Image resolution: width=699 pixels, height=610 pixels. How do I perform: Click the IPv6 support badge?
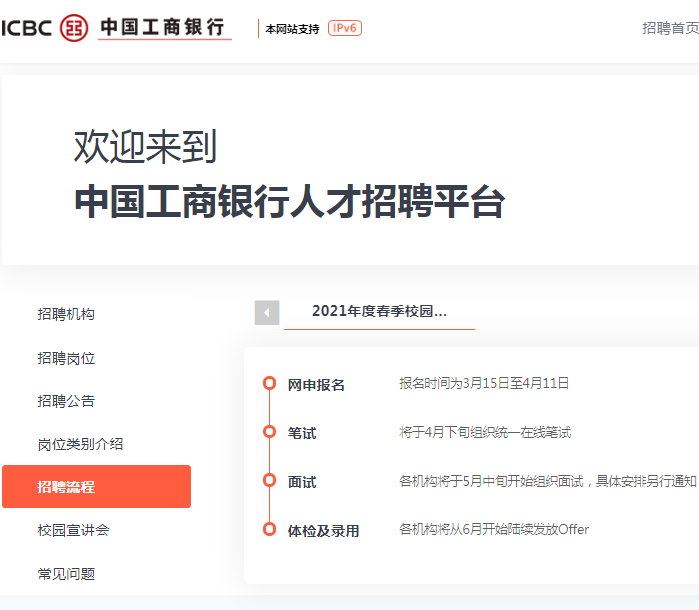click(344, 28)
